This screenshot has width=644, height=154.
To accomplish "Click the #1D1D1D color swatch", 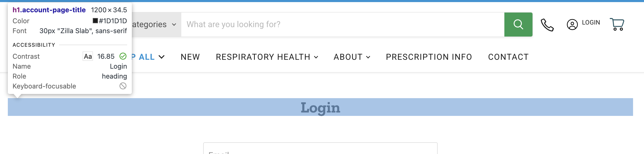I will [95, 21].
